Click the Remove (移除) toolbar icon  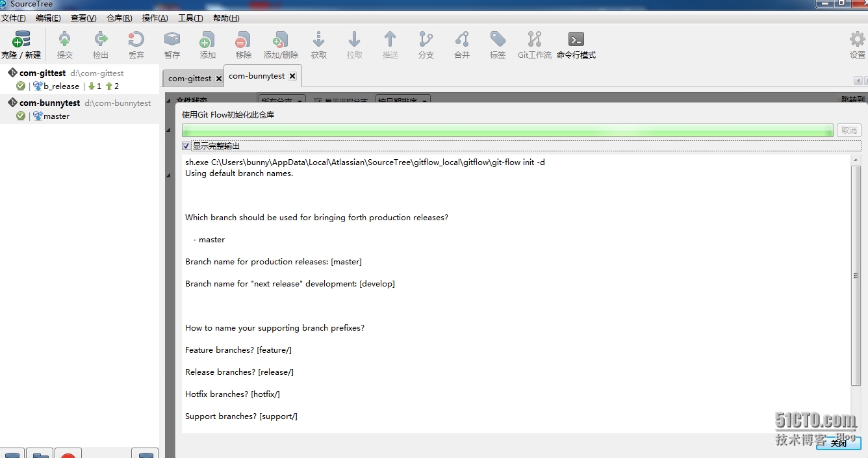click(244, 40)
